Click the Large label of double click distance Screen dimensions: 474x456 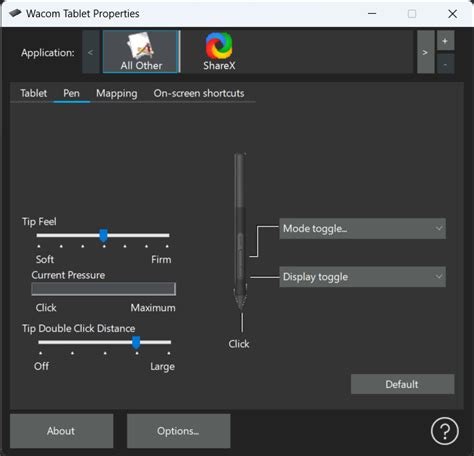(162, 366)
